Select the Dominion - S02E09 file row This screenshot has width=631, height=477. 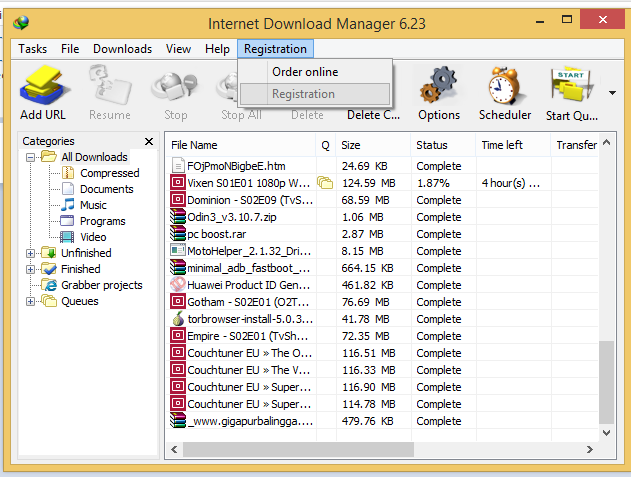pyautogui.click(x=382, y=200)
